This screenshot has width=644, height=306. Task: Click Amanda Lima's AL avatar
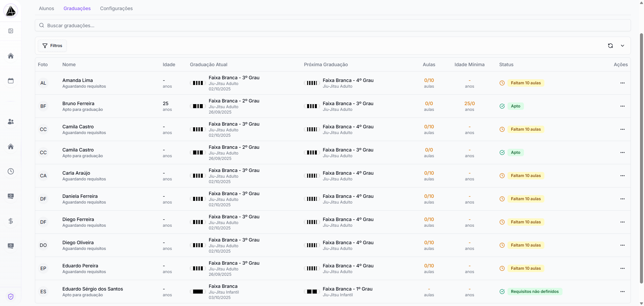point(43,83)
